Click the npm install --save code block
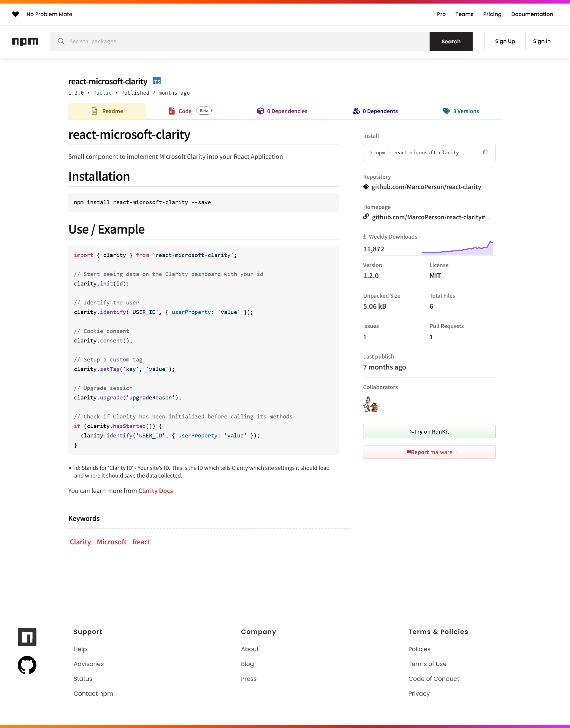 204,202
